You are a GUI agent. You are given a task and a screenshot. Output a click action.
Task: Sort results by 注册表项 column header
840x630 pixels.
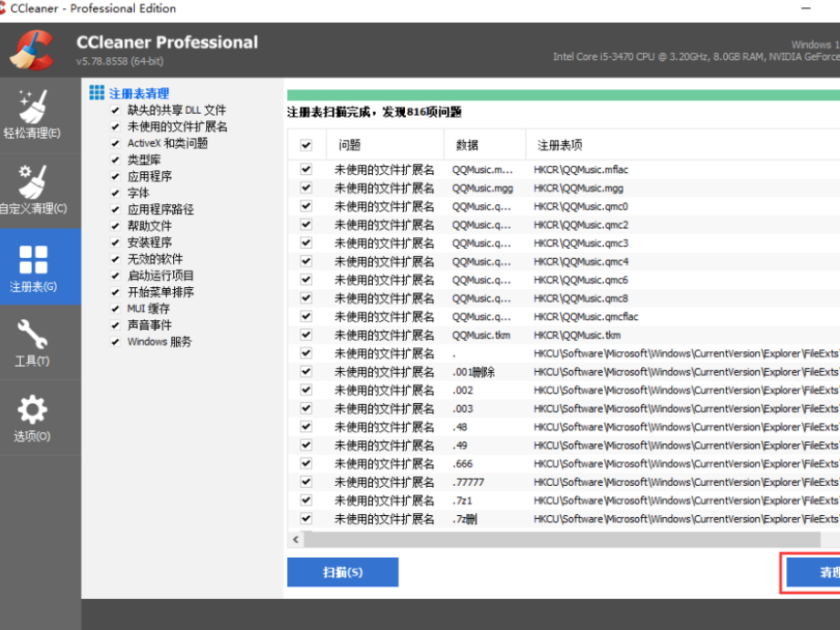tap(683, 145)
